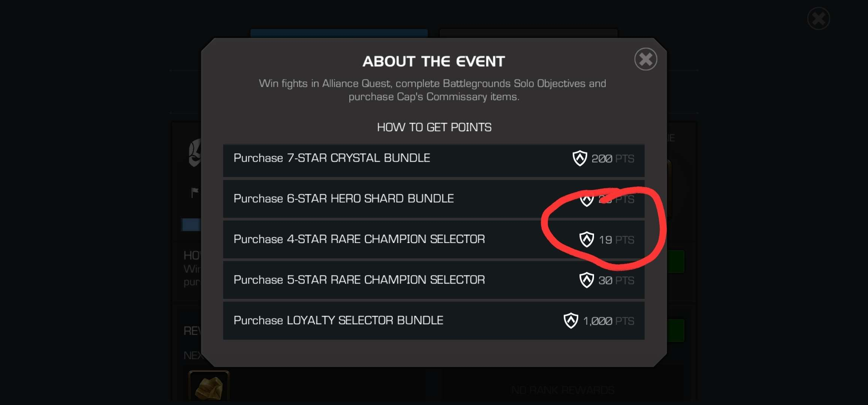Click the 5-Star Rare Champion Selector shield icon
The height and width of the screenshot is (405, 868).
[587, 280]
